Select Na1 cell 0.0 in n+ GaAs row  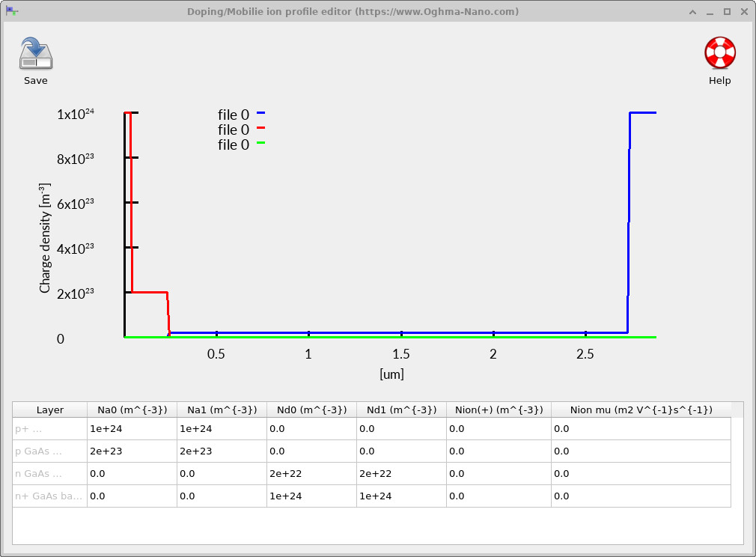click(222, 496)
